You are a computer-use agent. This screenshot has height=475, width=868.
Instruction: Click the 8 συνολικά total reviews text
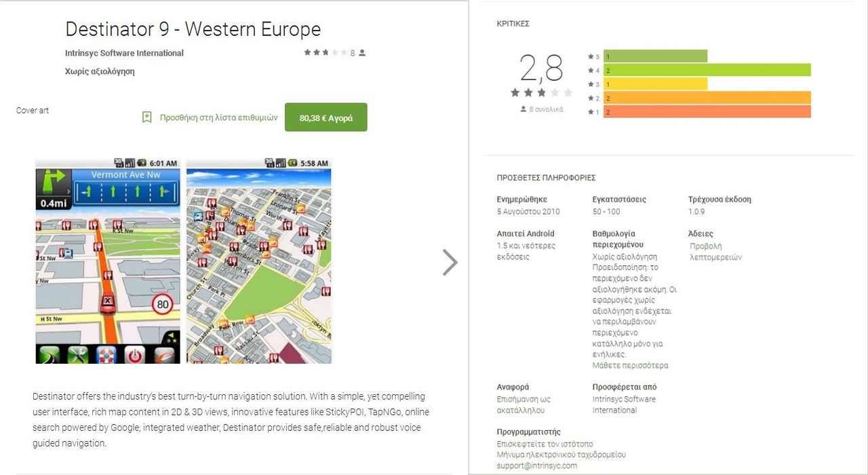[547, 109]
